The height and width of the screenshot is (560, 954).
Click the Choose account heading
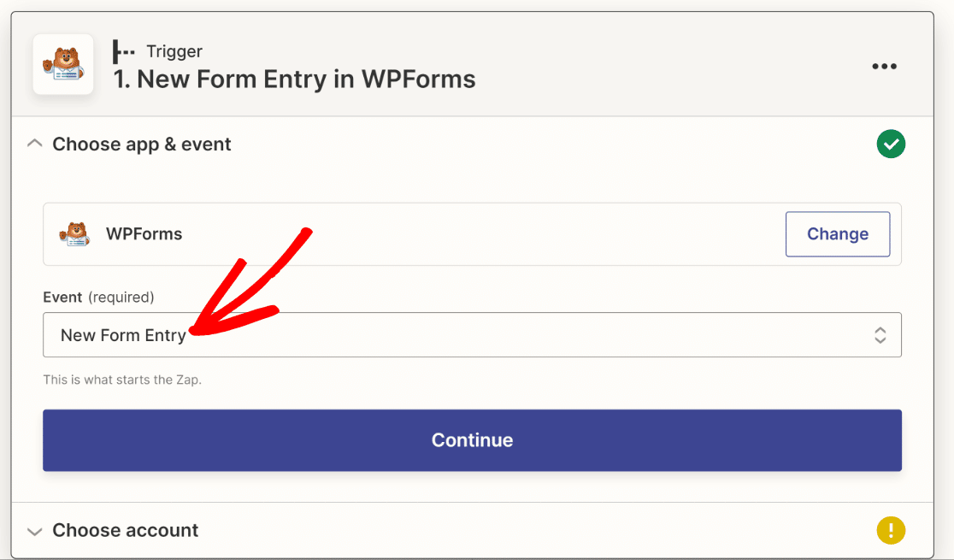click(126, 530)
